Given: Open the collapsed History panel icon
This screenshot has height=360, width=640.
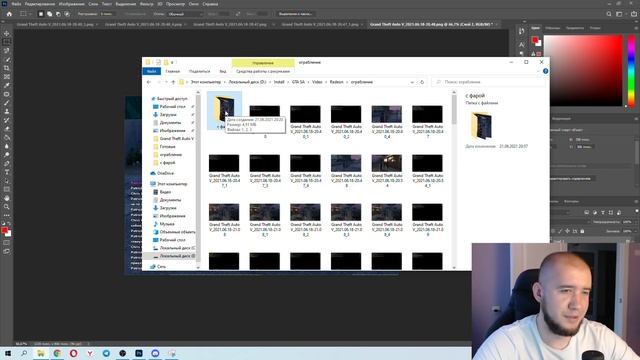Looking at the screenshot, I should coord(521,31).
